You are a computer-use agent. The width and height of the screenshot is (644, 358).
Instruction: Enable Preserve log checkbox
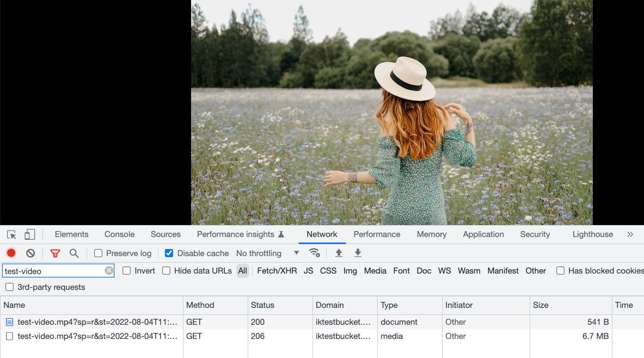coord(98,253)
